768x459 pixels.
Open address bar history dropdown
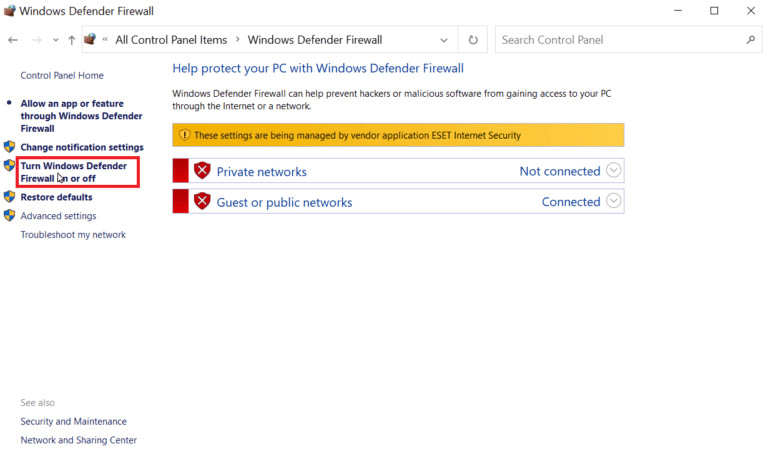point(444,40)
